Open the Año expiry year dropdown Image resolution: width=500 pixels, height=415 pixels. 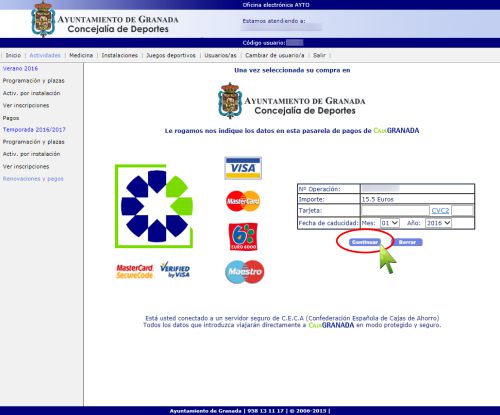click(x=438, y=223)
